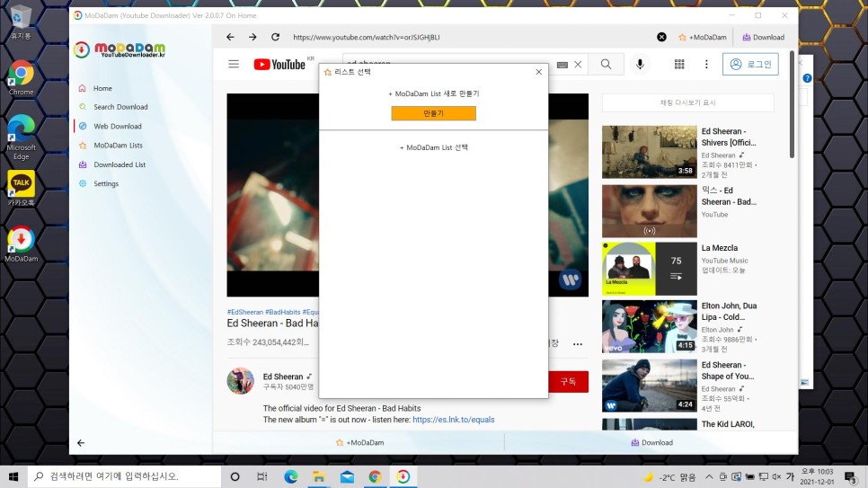Open La Mezcla playlist thumbnail
Image resolution: width=868 pixels, height=488 pixels.
[650, 269]
